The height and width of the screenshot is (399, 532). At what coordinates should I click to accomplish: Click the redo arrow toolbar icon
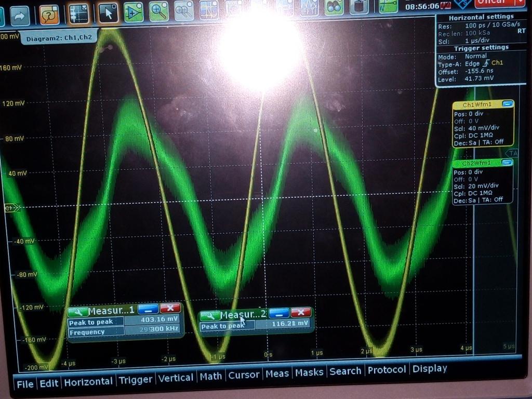click(20, 16)
